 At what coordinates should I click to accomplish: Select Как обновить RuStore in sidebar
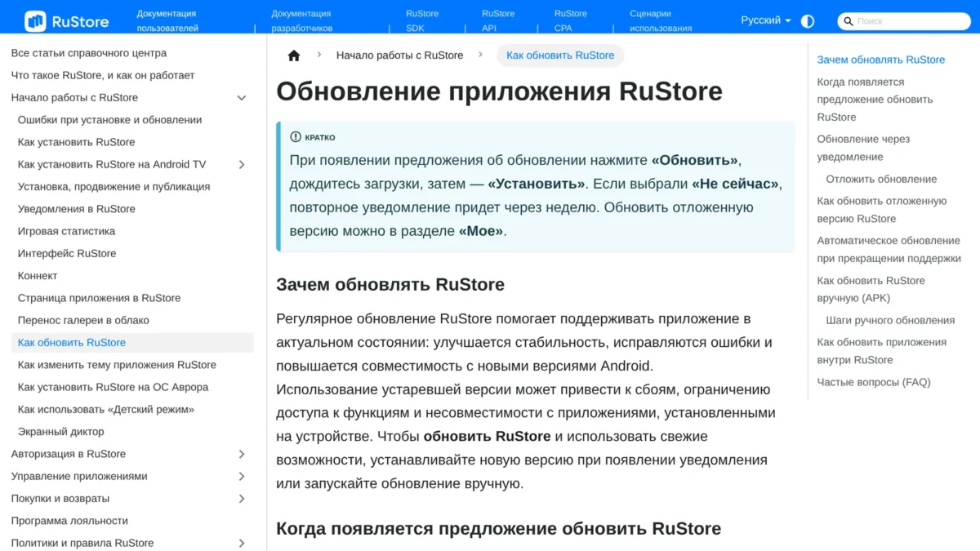(132, 343)
